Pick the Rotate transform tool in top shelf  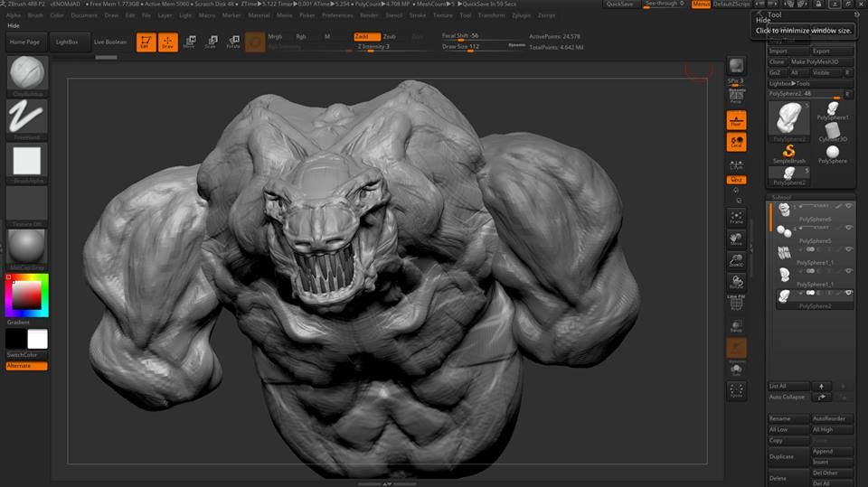(233, 42)
